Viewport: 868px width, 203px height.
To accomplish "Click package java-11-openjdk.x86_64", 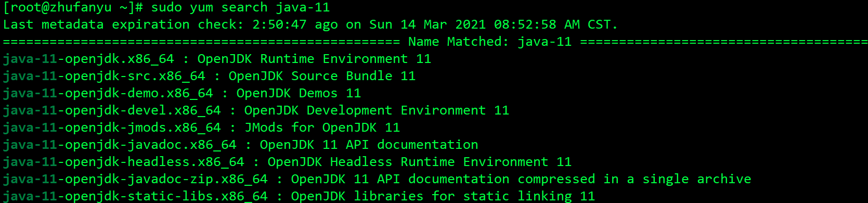I will (x=88, y=59).
